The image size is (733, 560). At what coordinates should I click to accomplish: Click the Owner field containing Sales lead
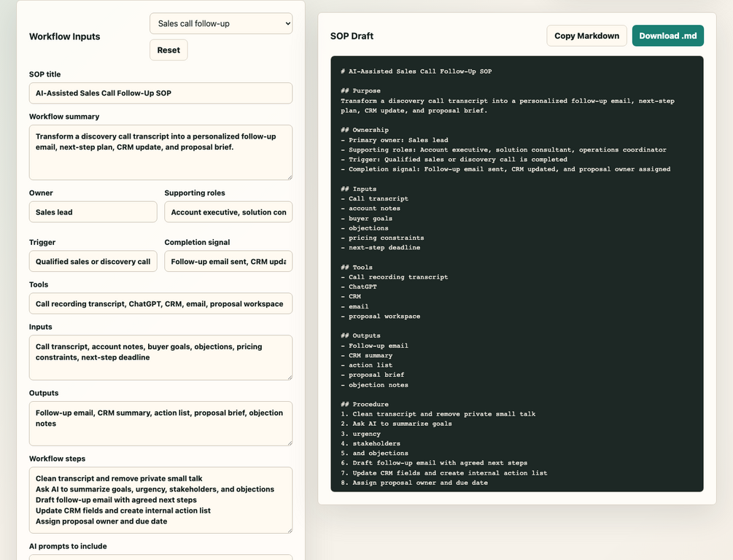coord(93,211)
